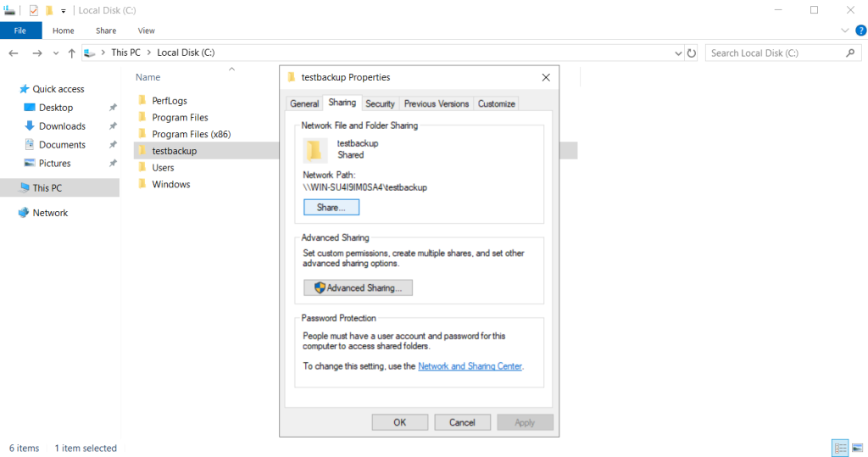This screenshot has height=457, width=868.
Task: Open the General tab in Properties
Action: click(304, 103)
